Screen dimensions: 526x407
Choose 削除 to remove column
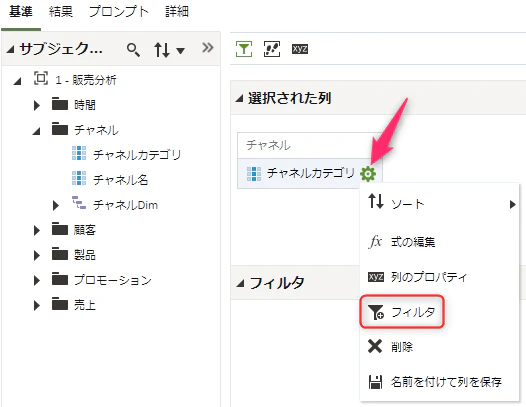pyautogui.click(x=439, y=347)
